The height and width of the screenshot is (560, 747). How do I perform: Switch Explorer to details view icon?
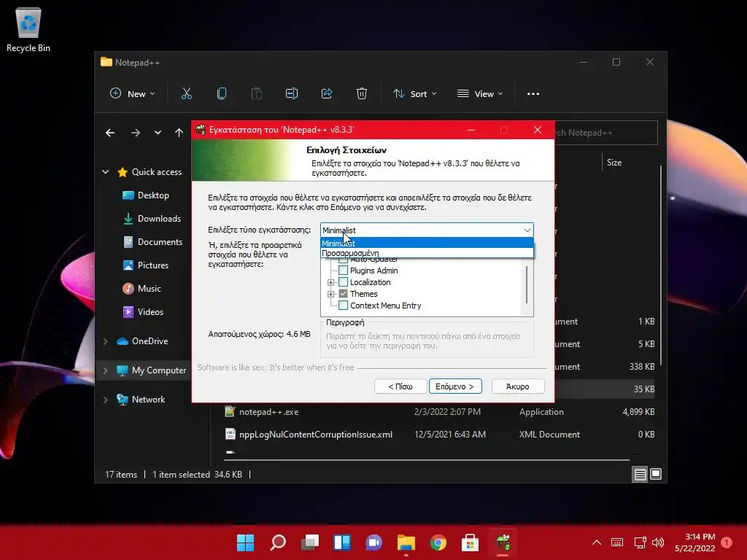click(640, 474)
